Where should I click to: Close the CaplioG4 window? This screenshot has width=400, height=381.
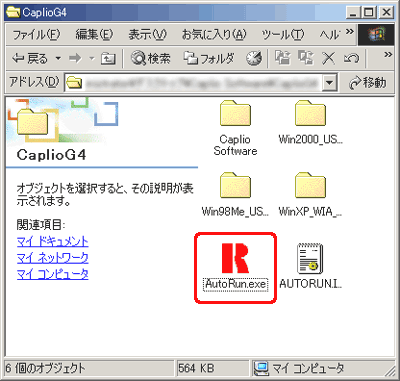pyautogui.click(x=387, y=13)
